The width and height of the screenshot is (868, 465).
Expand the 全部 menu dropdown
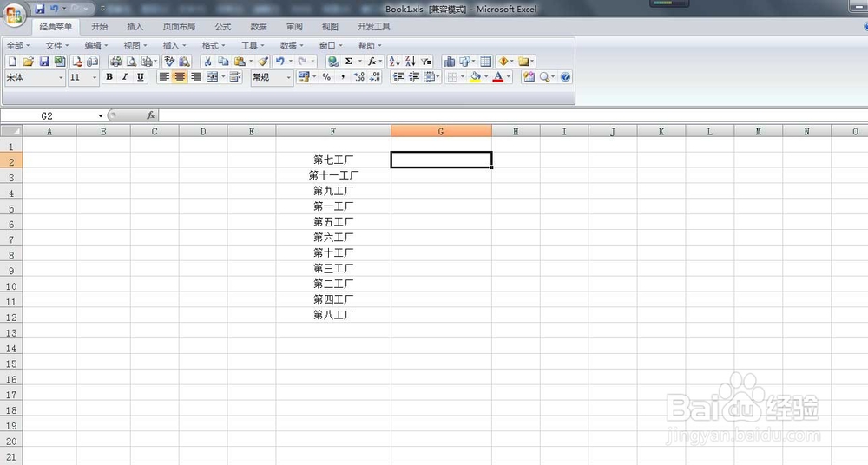pos(18,45)
